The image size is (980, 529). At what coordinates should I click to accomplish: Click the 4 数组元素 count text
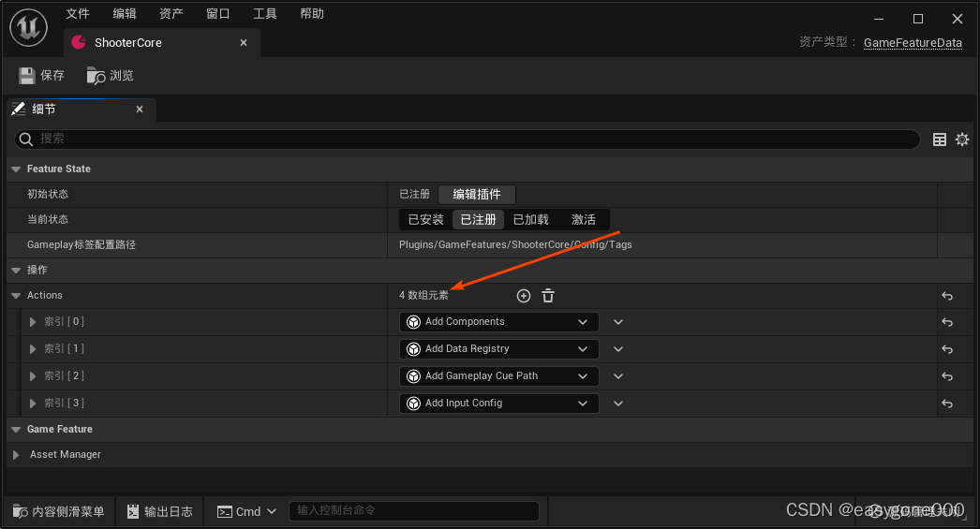point(423,296)
